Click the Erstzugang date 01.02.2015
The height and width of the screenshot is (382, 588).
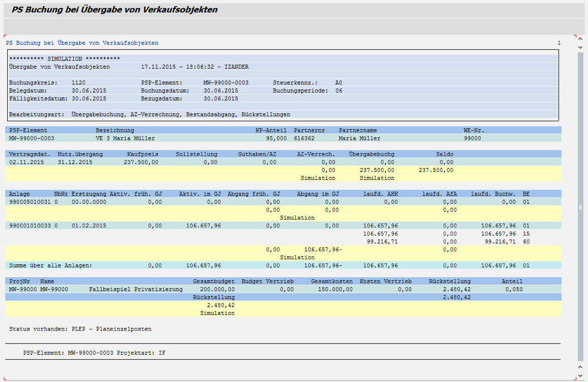pyautogui.click(x=89, y=226)
